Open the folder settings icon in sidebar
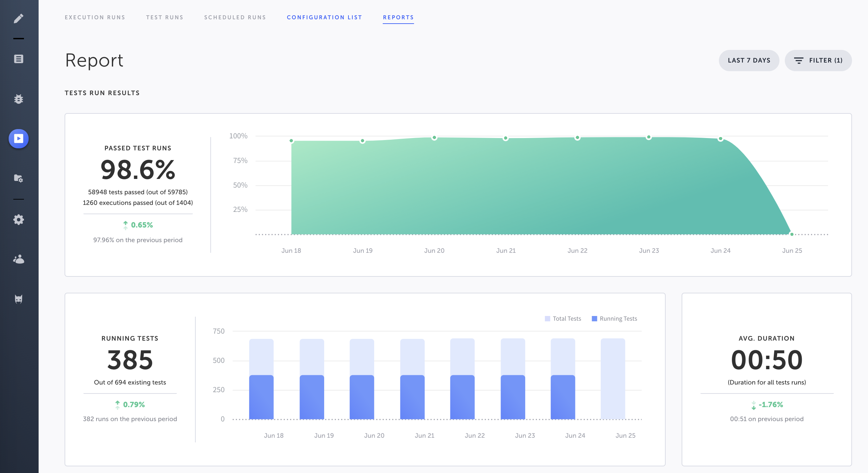The width and height of the screenshot is (868, 473). [19, 178]
